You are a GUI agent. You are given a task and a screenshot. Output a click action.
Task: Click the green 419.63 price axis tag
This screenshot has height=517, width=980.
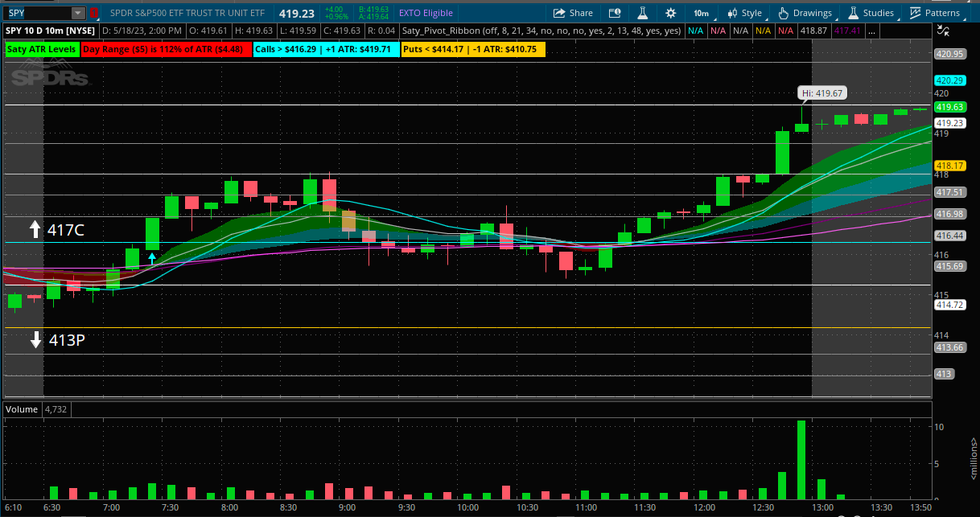pos(949,107)
